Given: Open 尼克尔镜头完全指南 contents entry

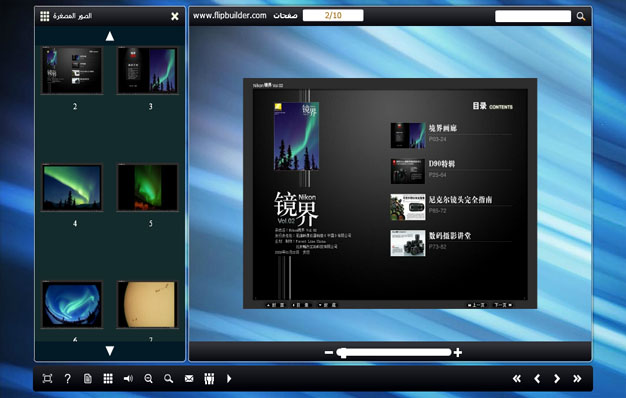Looking at the screenshot, I should pyautogui.click(x=460, y=200).
